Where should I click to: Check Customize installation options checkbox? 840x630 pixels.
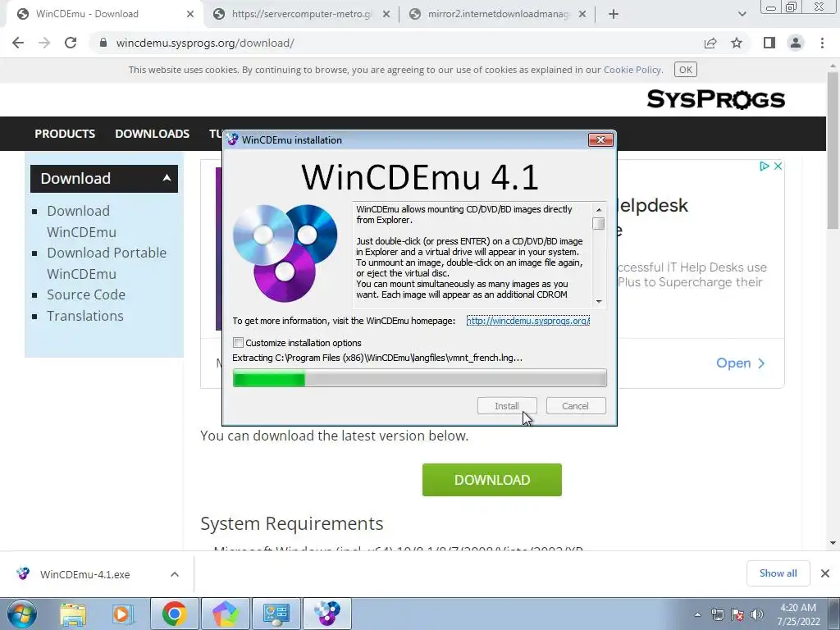point(239,342)
